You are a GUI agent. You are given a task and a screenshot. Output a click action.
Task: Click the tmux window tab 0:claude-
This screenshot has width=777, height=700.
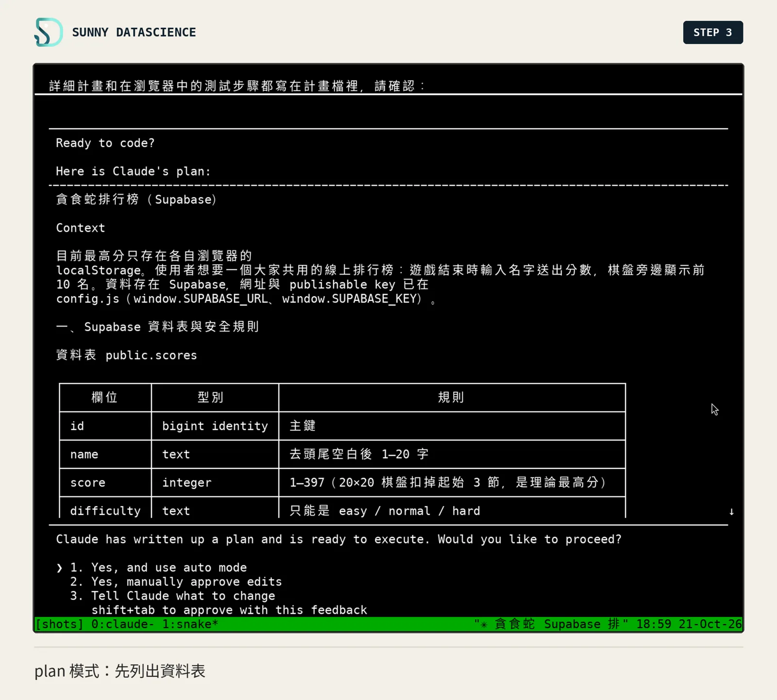pyautogui.click(x=123, y=624)
